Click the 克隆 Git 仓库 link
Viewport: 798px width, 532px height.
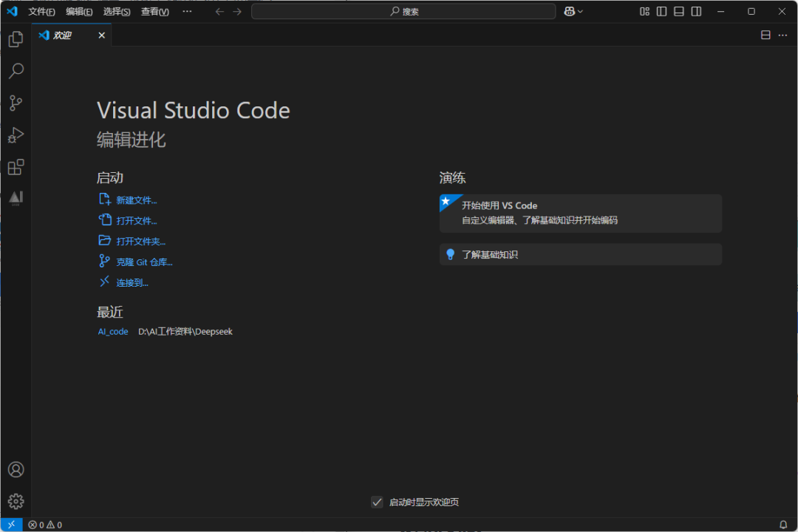[144, 262]
